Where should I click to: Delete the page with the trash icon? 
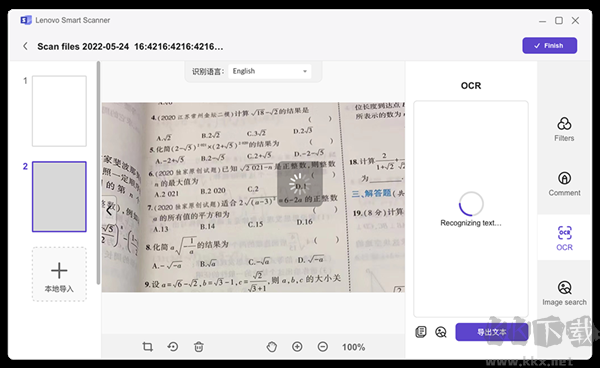coord(199,347)
